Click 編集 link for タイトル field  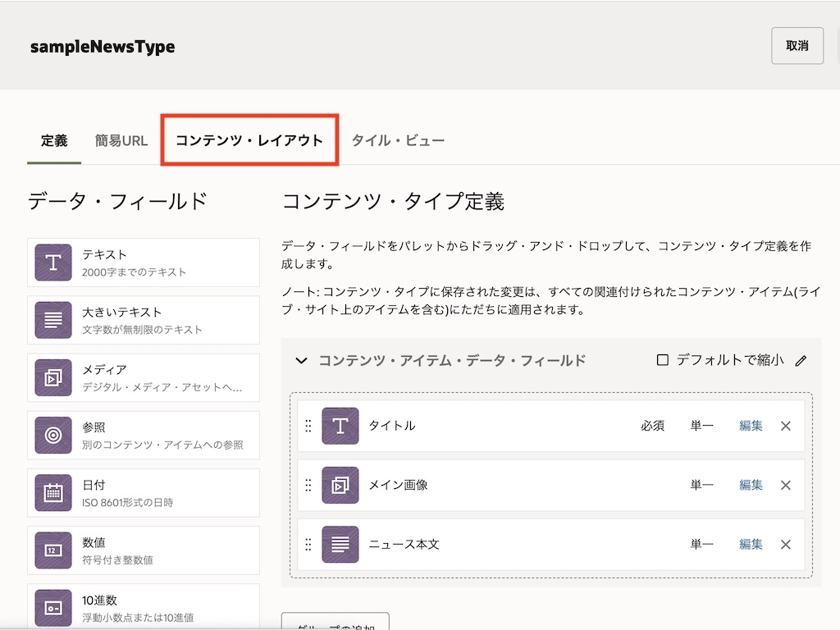(751, 426)
